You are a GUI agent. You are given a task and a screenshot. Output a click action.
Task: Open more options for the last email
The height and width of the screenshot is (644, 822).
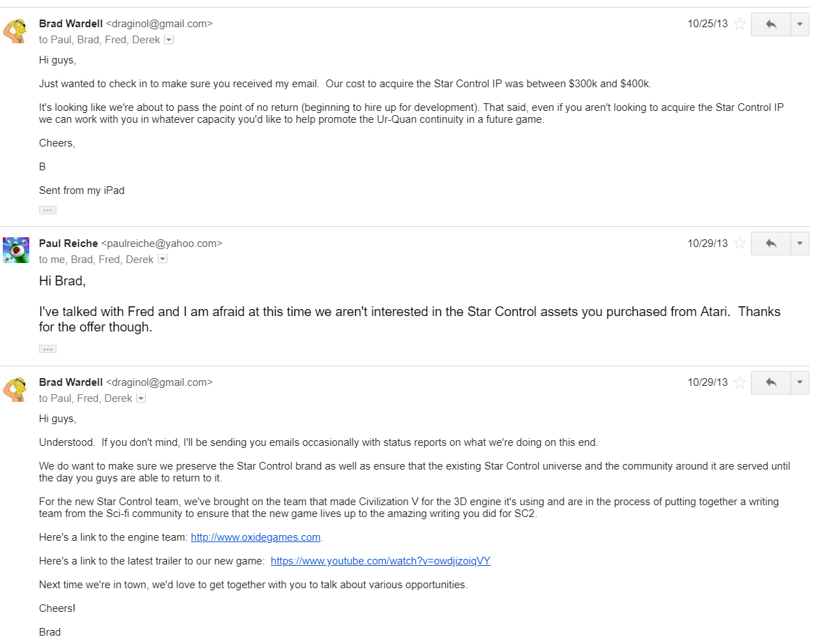800,383
